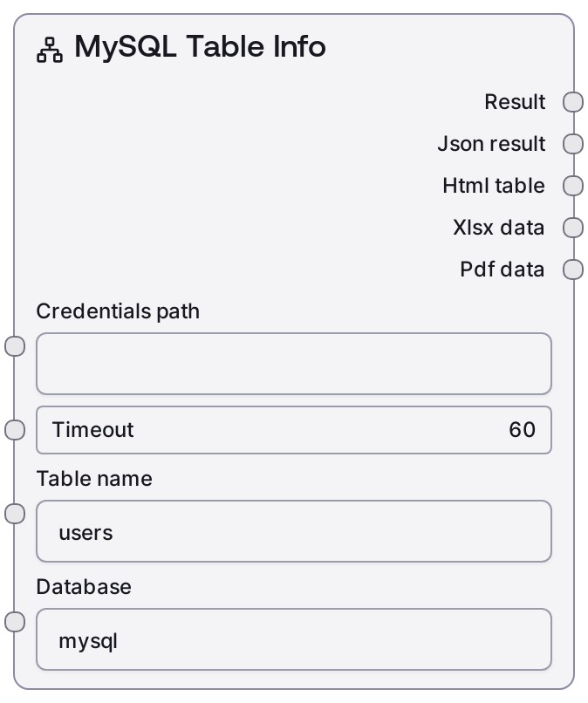This screenshot has height=703, width=588.
Task: Click the MySQL Table Info node icon
Action: point(50,50)
